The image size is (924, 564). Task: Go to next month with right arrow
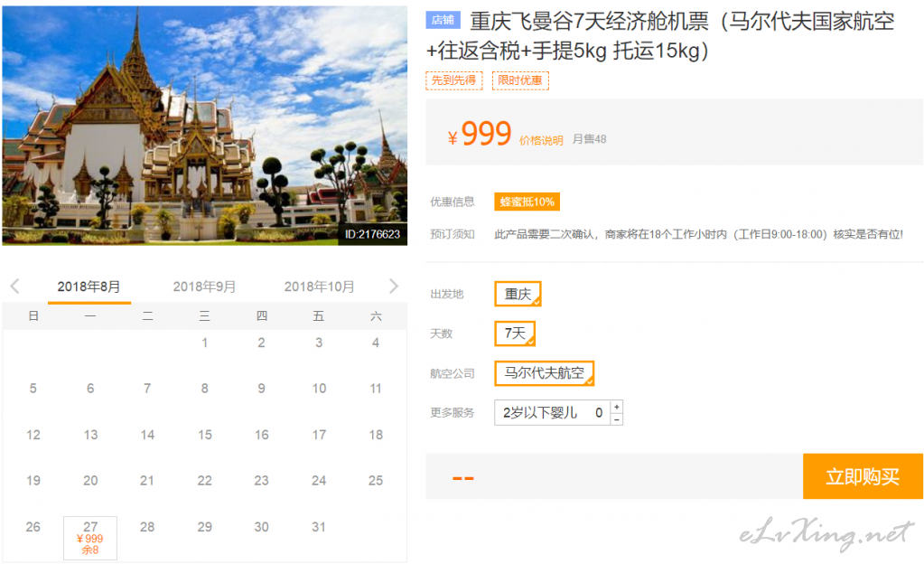click(394, 287)
